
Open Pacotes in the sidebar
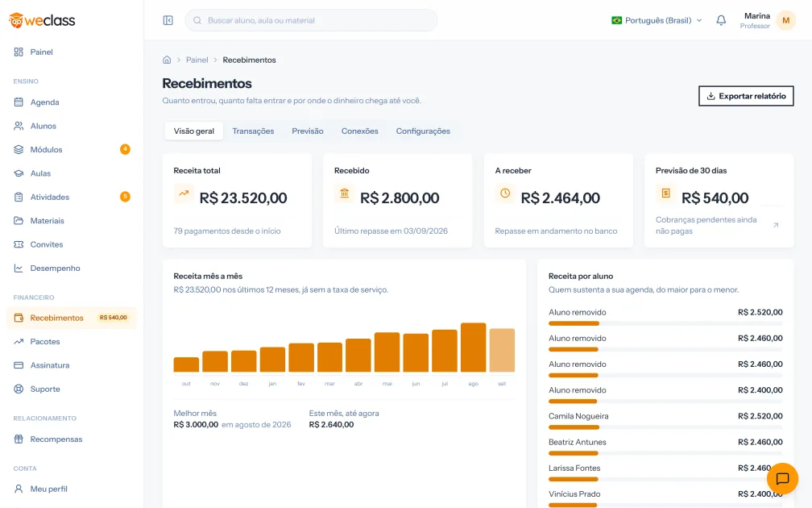pyautogui.click(x=72, y=342)
